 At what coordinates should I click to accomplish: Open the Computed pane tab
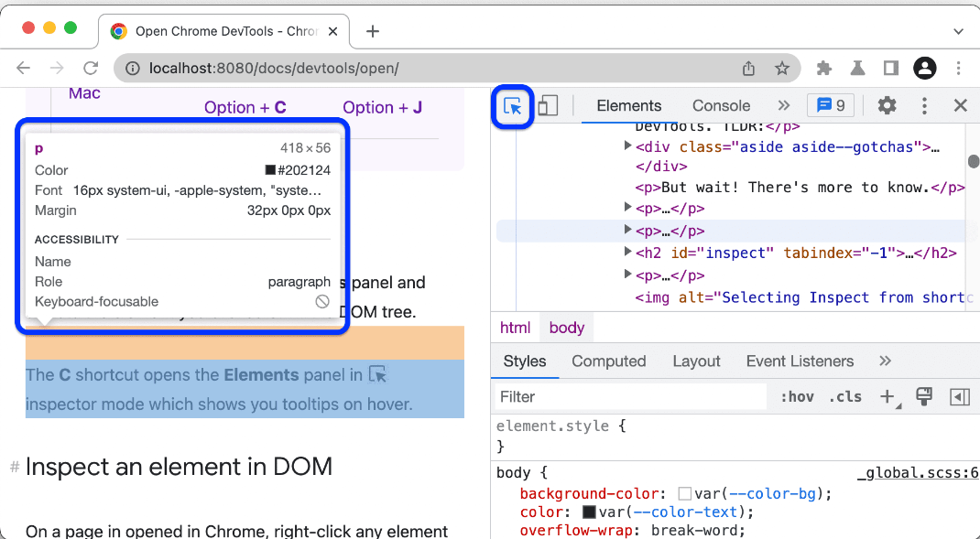click(609, 361)
